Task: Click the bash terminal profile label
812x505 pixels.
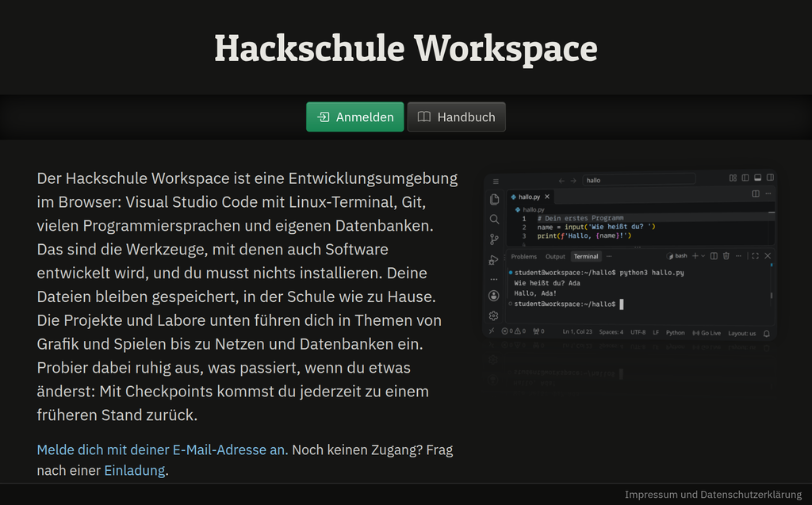Action: point(677,256)
